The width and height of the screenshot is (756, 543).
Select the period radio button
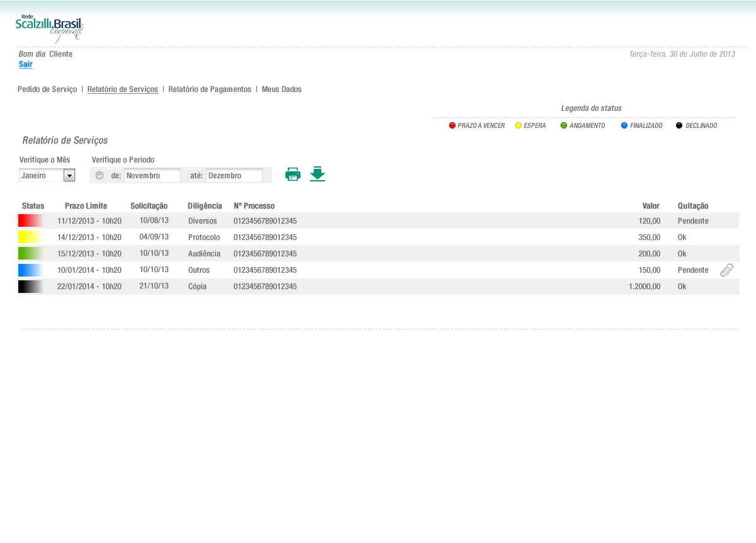click(100, 175)
